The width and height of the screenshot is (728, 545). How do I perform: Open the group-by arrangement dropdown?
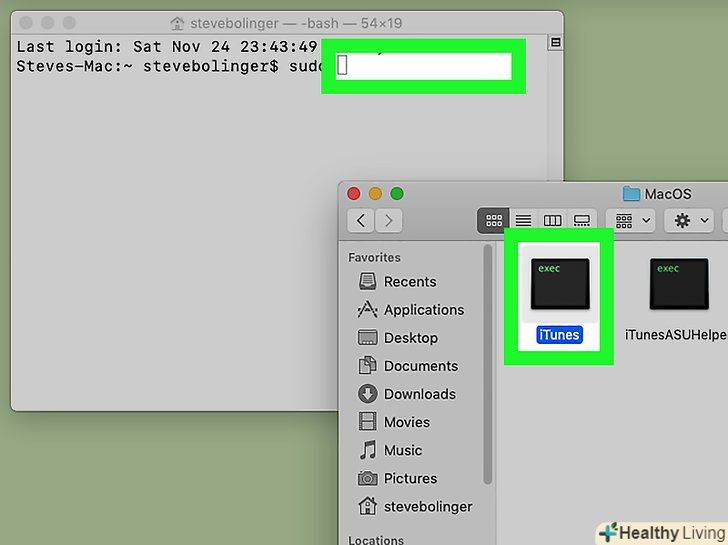tap(631, 221)
